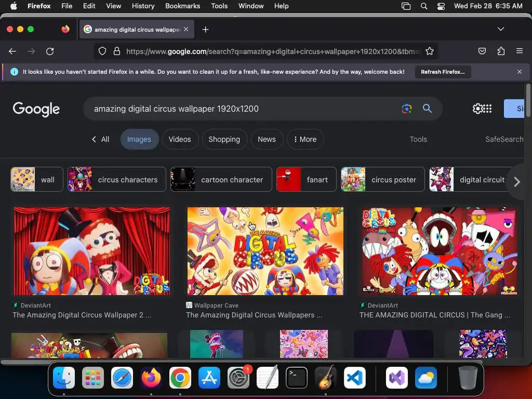Open a new tab with the plus button

pyautogui.click(x=205, y=30)
